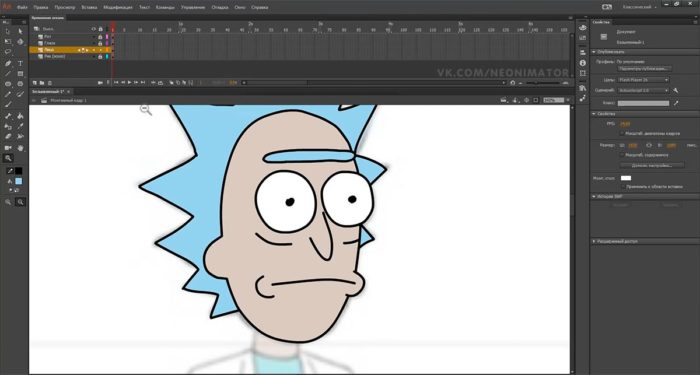Open the light blue fill color swatch

(18, 181)
